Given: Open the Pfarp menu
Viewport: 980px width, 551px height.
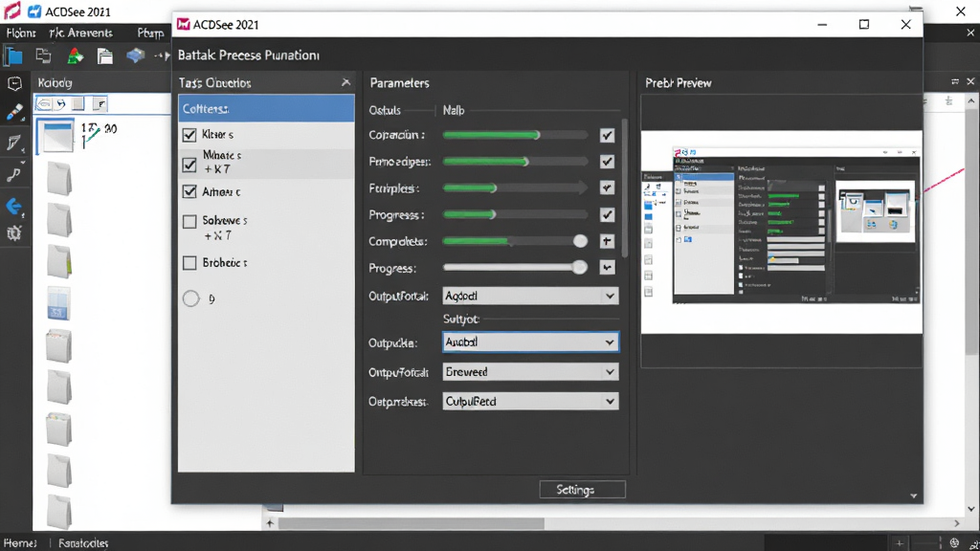Looking at the screenshot, I should click(x=150, y=33).
